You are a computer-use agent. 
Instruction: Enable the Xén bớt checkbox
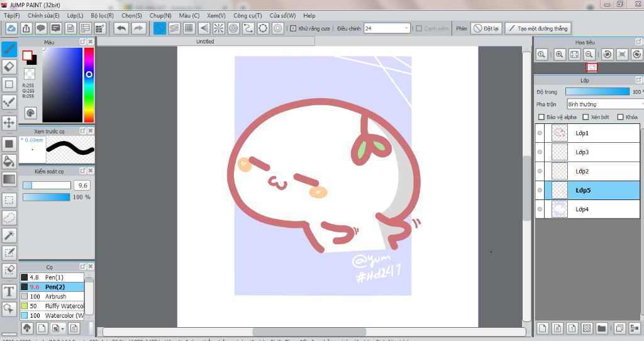pyautogui.click(x=586, y=117)
